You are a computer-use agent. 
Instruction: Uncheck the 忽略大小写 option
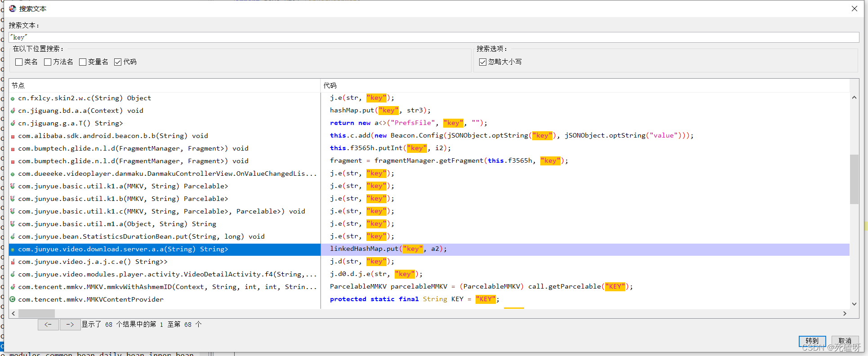[483, 62]
